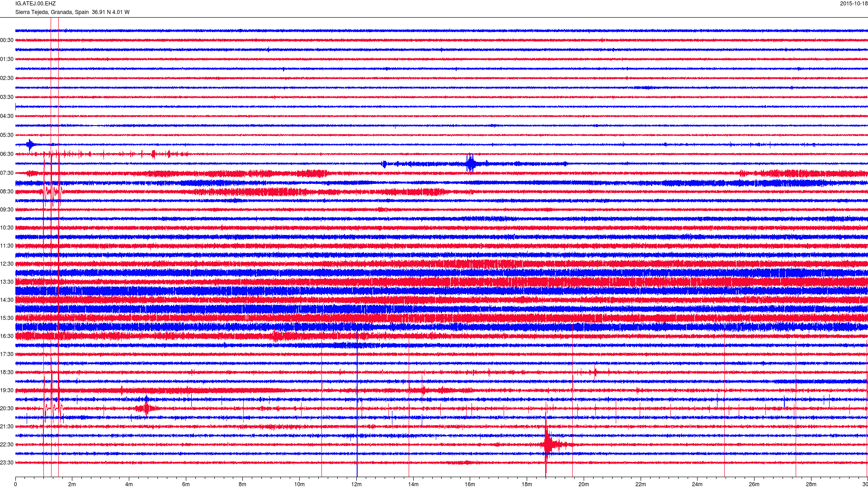
Task: Click the station code IG.ATEJ.00.EHZ
Action: tap(35, 4)
